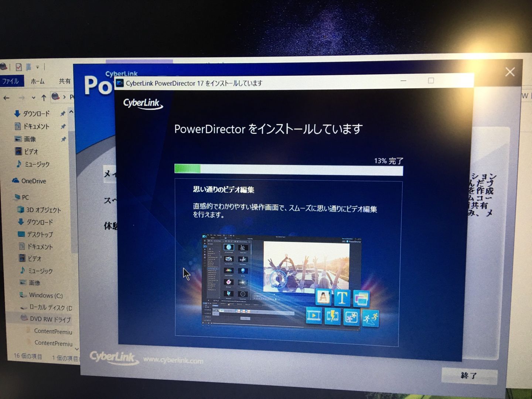Close the CyberLink launcher window with the X

510,72
